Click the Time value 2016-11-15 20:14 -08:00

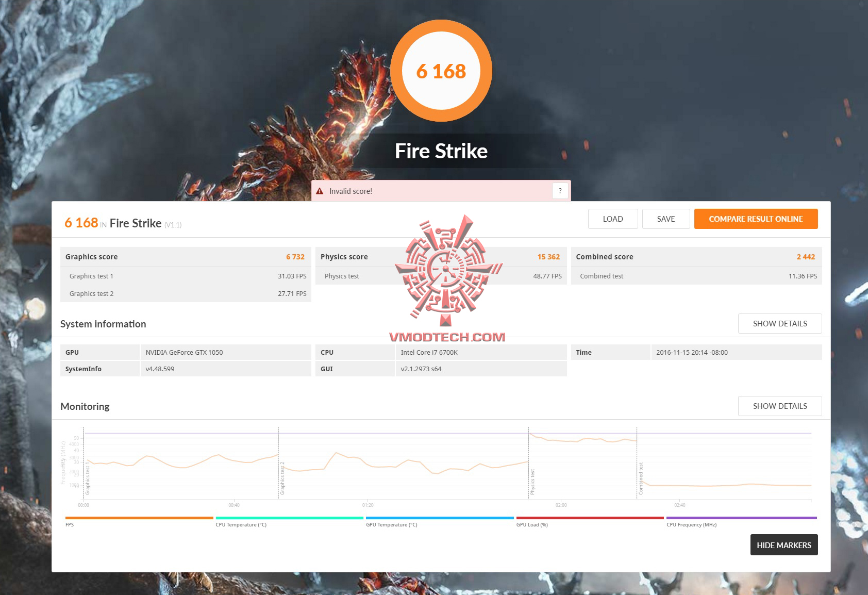(x=692, y=353)
